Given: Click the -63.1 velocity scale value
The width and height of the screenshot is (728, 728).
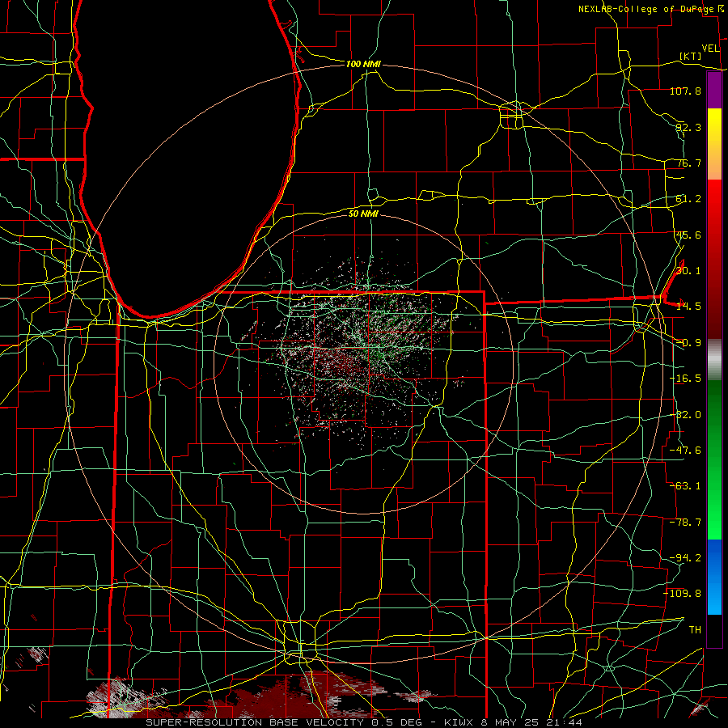Looking at the screenshot, I should [685, 486].
